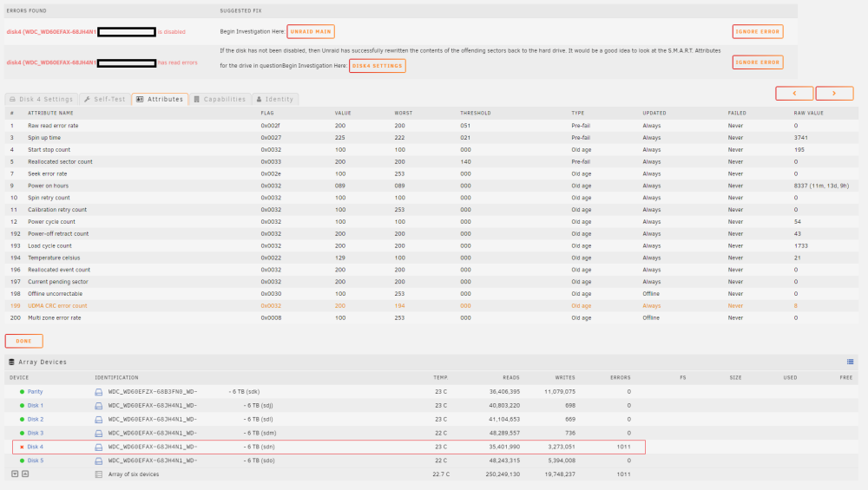Screen dimensions: 868x490
Task: Click Disk 1 drive icon
Action: 99,406
